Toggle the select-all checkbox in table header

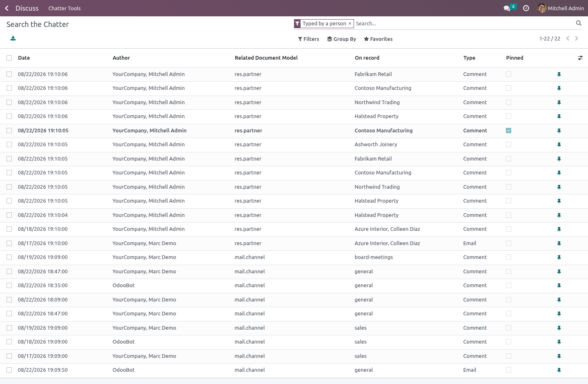coord(9,58)
